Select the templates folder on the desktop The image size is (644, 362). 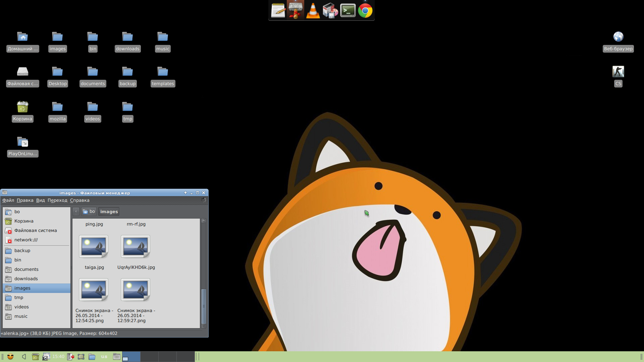(x=163, y=77)
